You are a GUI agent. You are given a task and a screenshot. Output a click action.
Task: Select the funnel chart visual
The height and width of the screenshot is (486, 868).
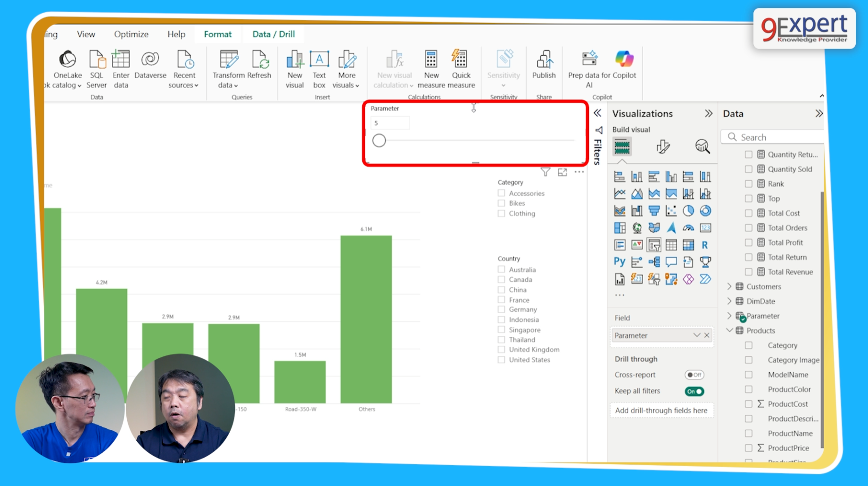click(x=653, y=210)
